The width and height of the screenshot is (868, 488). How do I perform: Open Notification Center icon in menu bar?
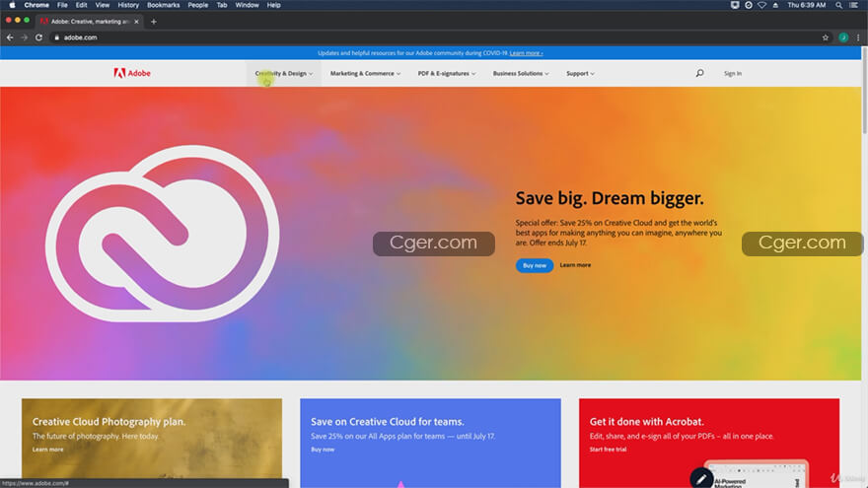point(853,5)
